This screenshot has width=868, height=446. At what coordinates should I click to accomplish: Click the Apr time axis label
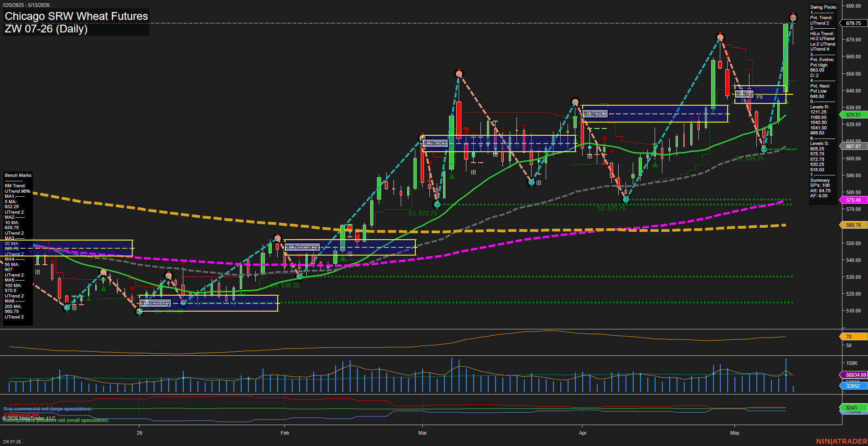coord(583,433)
